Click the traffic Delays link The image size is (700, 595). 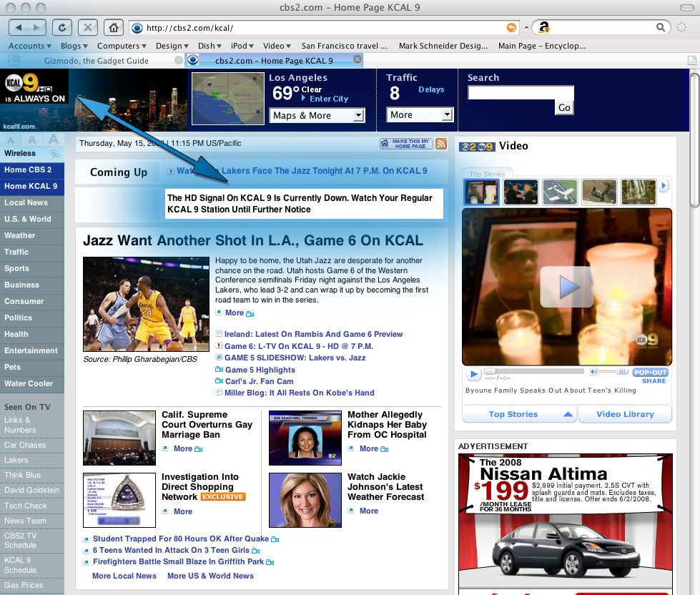[x=431, y=89]
